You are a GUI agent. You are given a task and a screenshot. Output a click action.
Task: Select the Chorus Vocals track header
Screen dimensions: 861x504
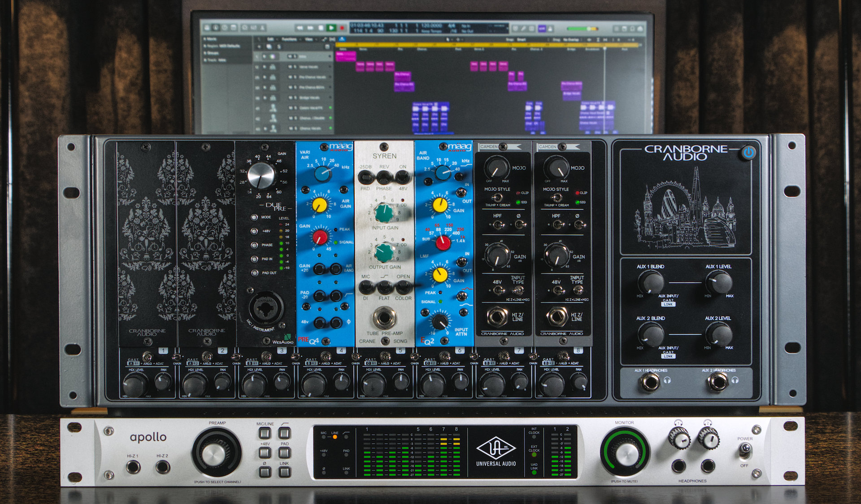click(294, 128)
